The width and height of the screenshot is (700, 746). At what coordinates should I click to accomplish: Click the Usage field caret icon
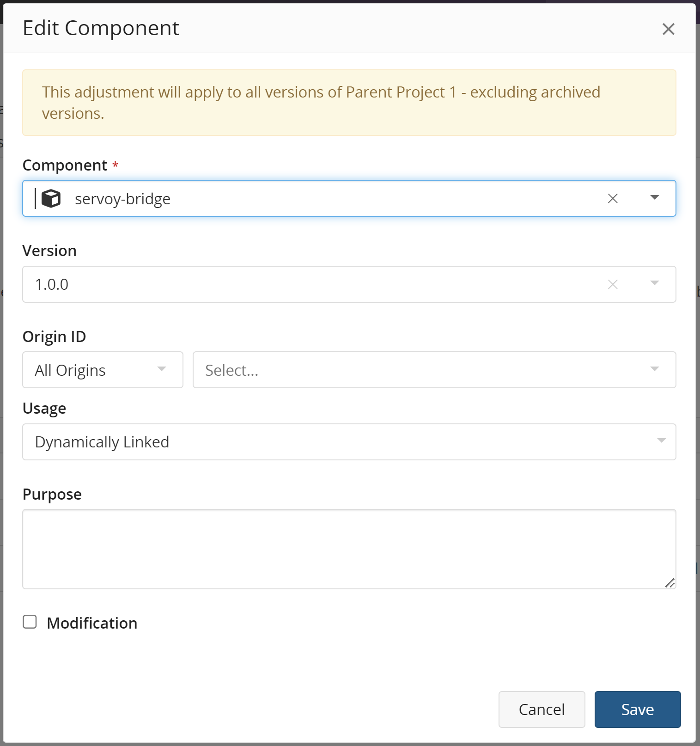coord(663,441)
